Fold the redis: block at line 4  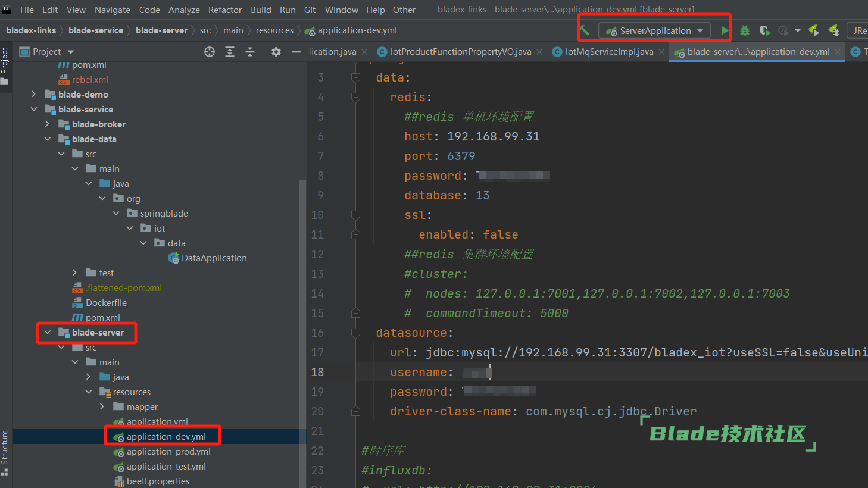click(355, 97)
